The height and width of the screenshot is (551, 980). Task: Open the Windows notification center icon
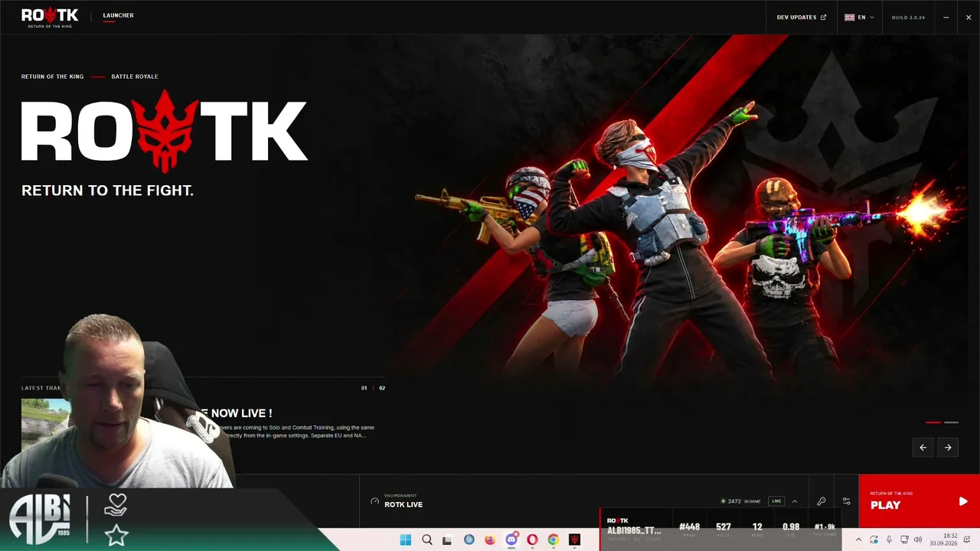tap(968, 540)
